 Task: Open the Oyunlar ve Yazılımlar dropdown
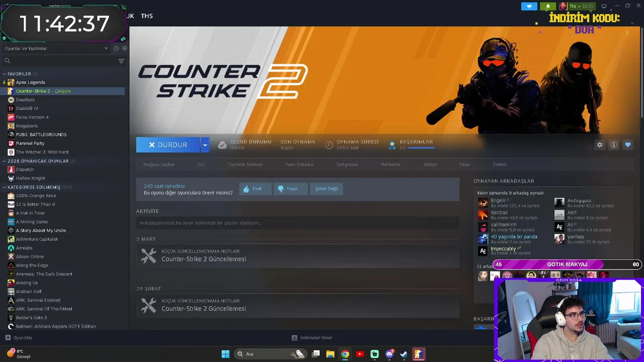point(56,48)
